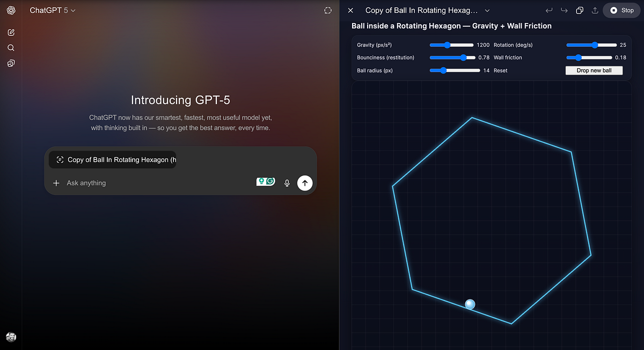This screenshot has height=350, width=644.
Task: Turn on temporary chat via the dashed circle icon
Action: point(328,11)
